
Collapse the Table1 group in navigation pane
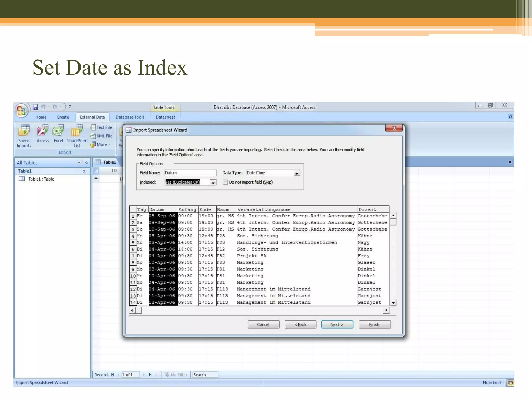point(84,171)
